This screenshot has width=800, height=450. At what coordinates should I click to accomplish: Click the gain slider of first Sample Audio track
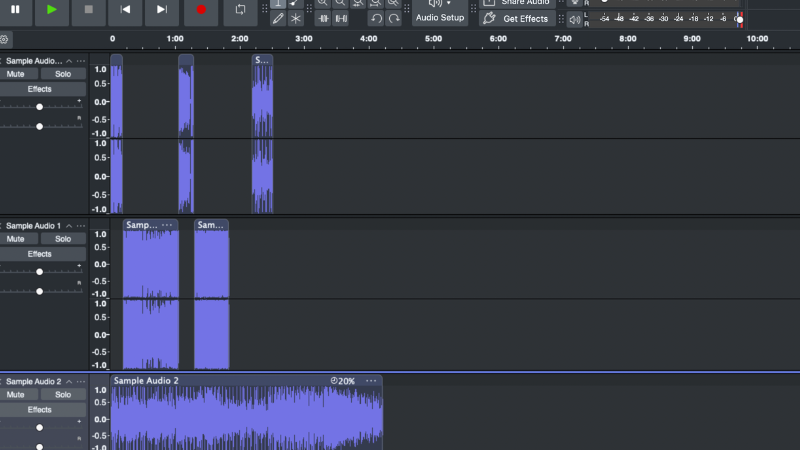coord(39,107)
